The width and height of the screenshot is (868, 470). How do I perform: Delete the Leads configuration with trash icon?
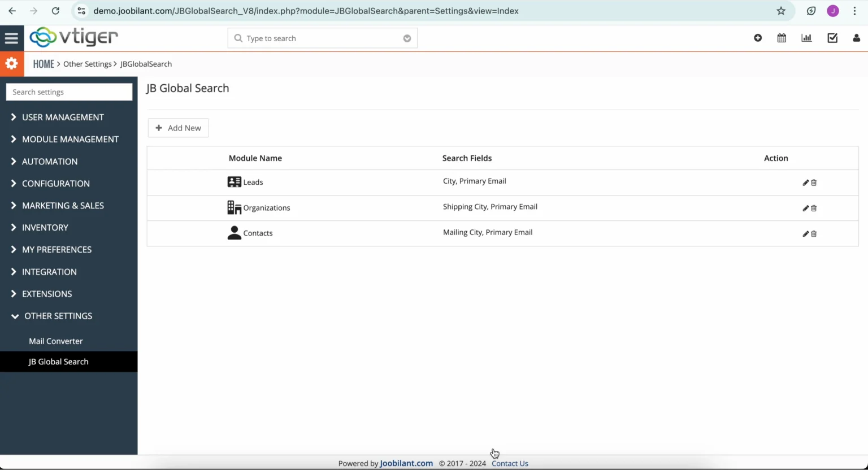pyautogui.click(x=814, y=182)
